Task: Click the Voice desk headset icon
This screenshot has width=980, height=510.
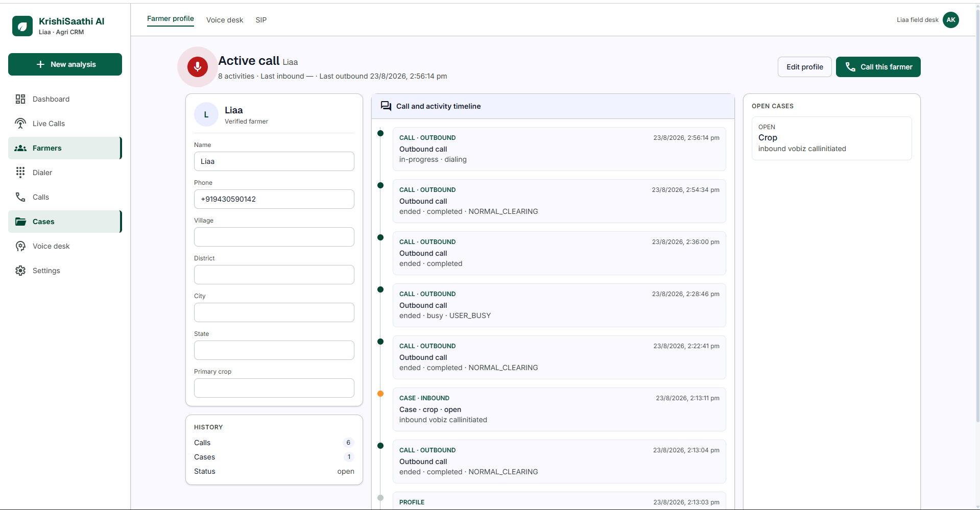Action: (x=20, y=246)
